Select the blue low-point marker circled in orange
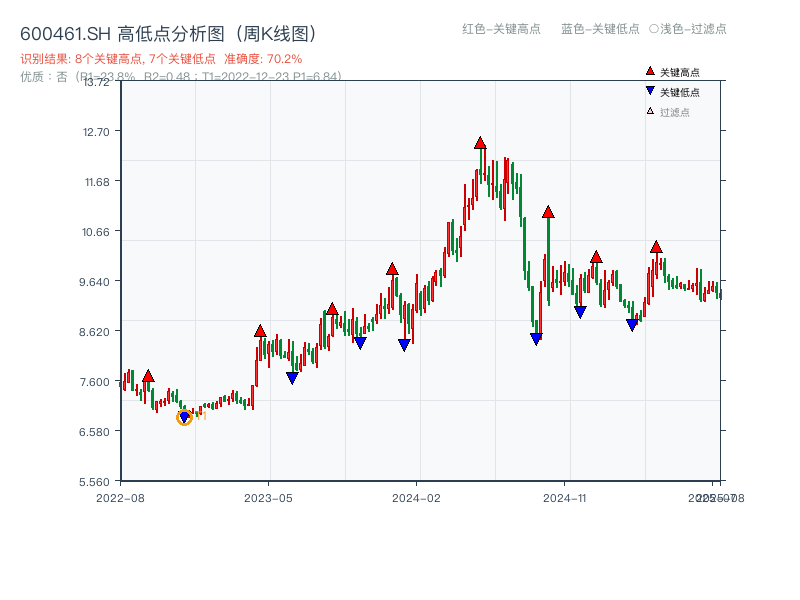The width and height of the screenshot is (800, 600). point(185,417)
